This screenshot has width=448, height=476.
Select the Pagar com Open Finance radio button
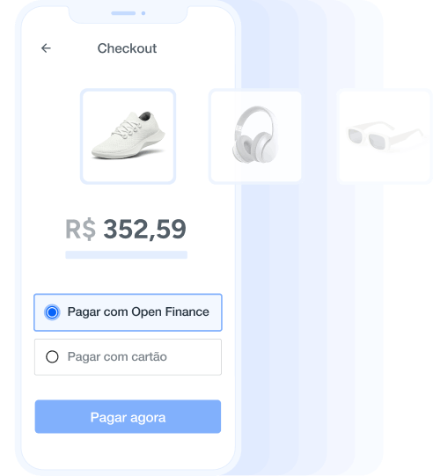tap(52, 312)
